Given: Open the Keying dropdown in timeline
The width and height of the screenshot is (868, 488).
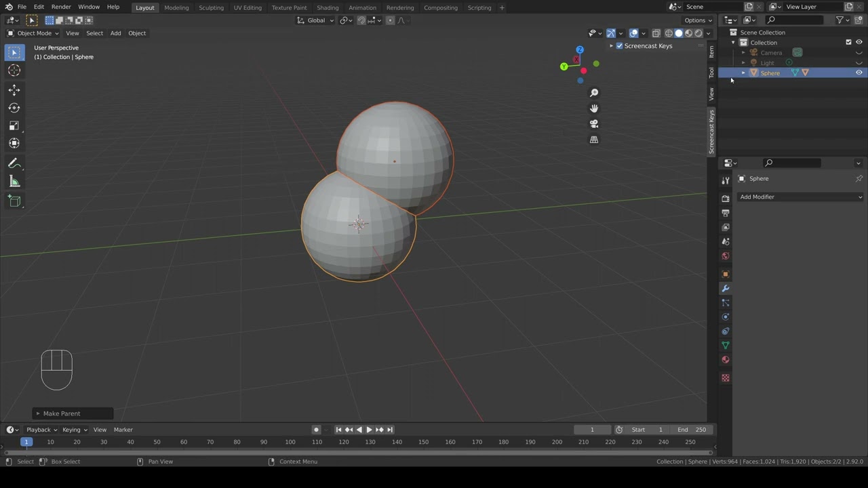Looking at the screenshot, I should (75, 430).
